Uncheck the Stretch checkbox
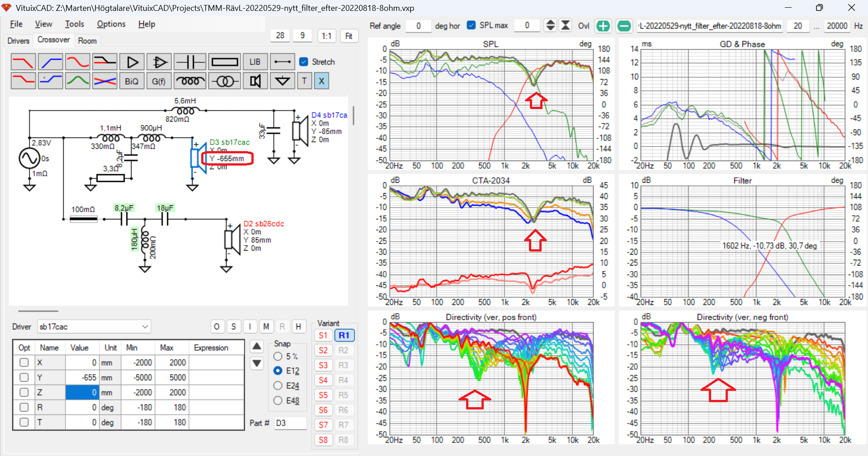Image resolution: width=868 pixels, height=456 pixels. click(303, 62)
